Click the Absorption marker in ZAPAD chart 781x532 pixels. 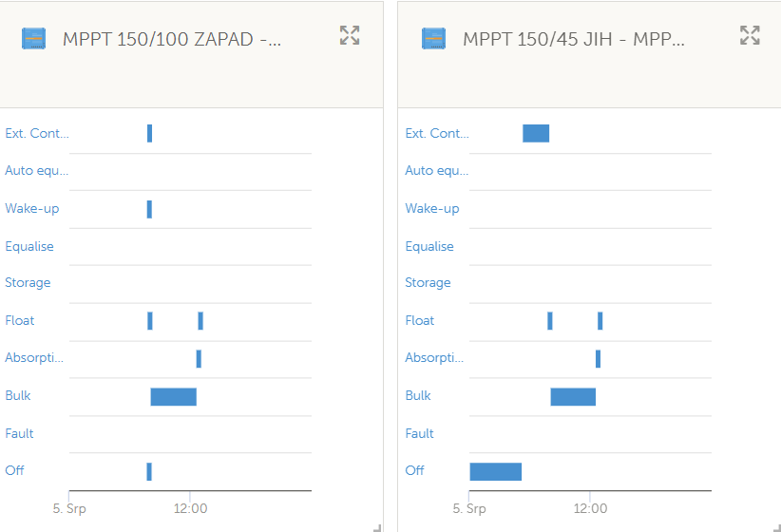click(199, 359)
